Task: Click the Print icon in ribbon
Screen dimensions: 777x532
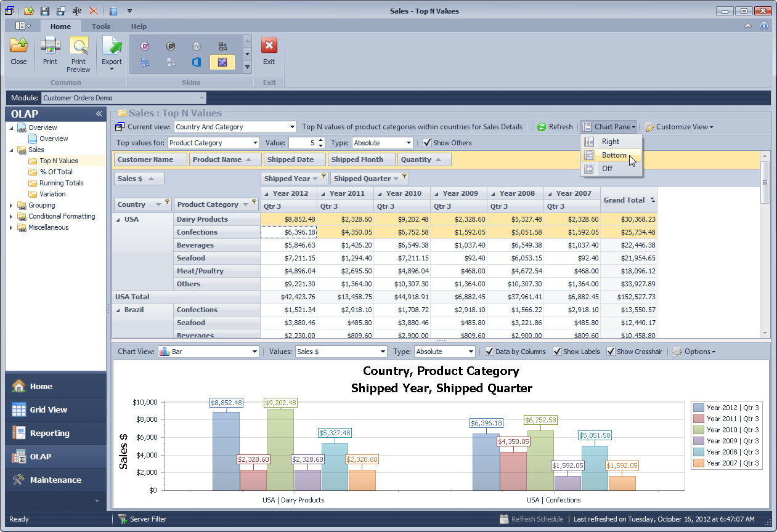Action: 50,47
